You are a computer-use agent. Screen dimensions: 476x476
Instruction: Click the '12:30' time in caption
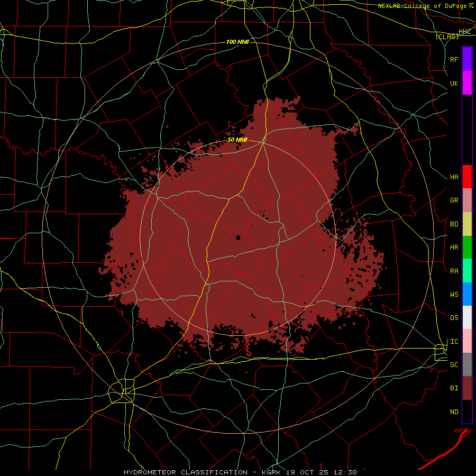click(x=346, y=472)
